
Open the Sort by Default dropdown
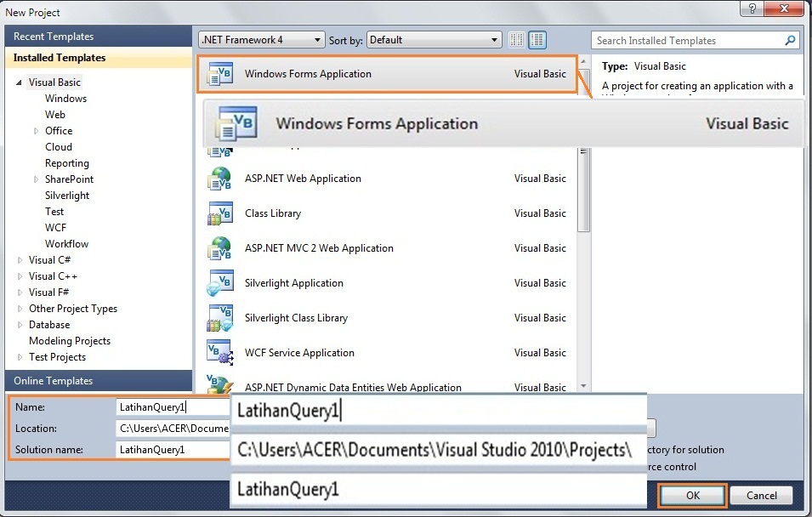[434, 40]
